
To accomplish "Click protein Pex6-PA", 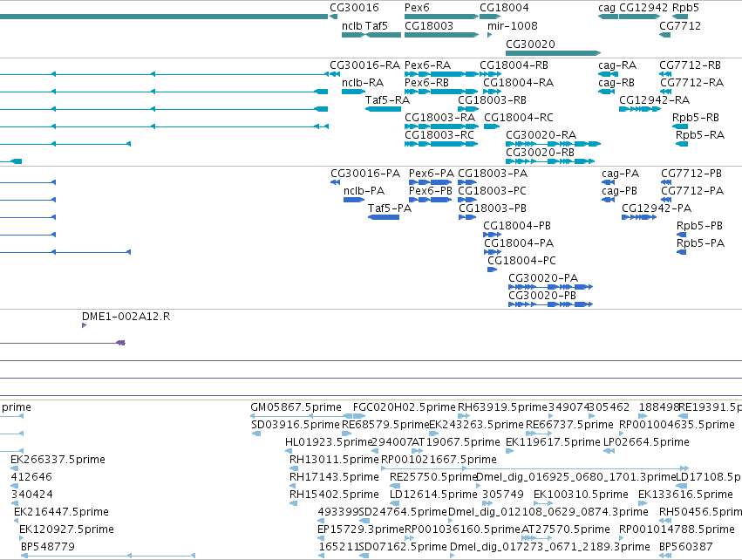I will pos(430,182).
